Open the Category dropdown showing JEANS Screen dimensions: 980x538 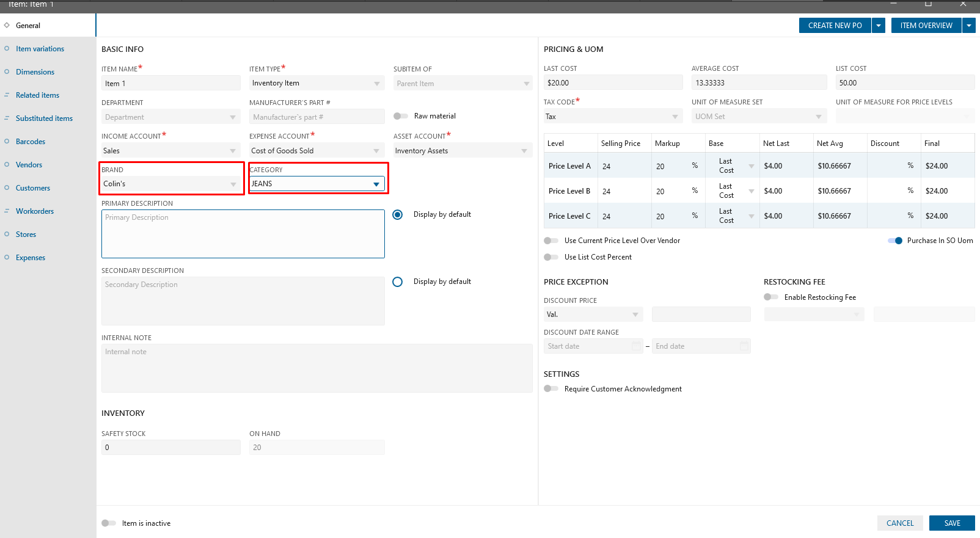(376, 184)
